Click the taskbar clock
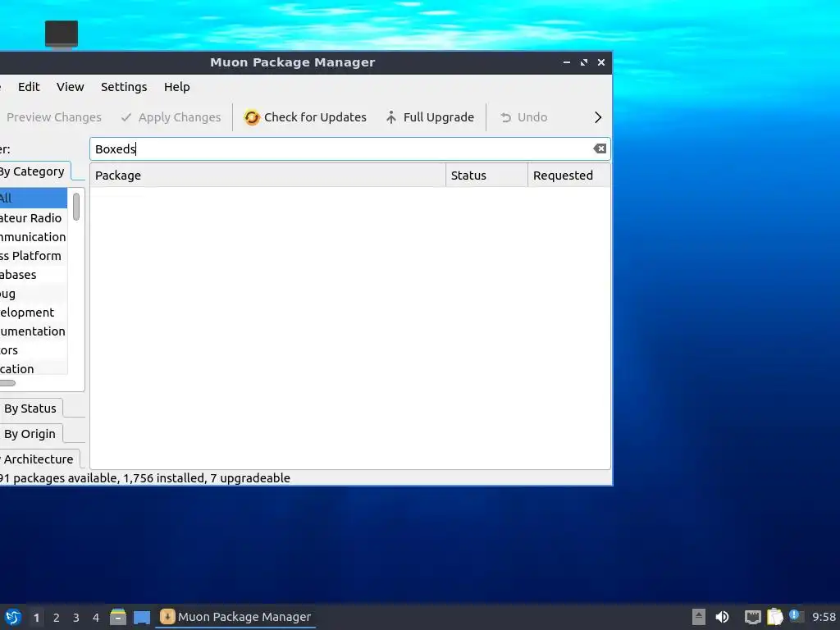 pyautogui.click(x=824, y=617)
